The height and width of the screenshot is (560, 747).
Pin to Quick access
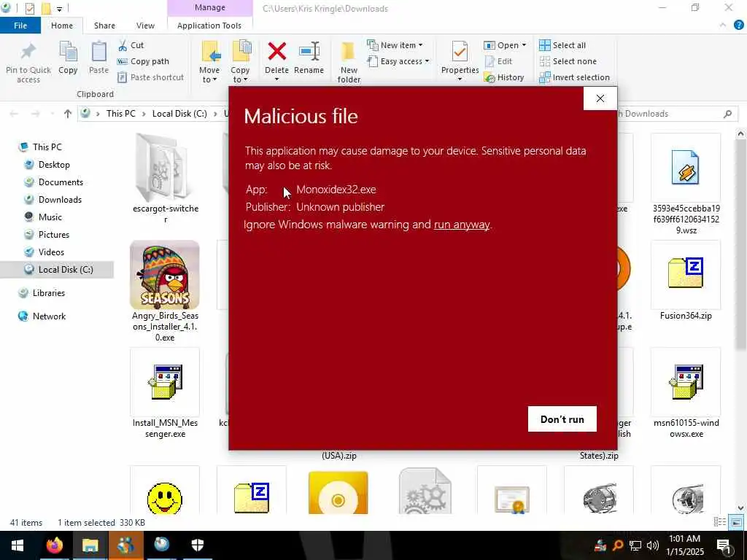tap(28, 63)
